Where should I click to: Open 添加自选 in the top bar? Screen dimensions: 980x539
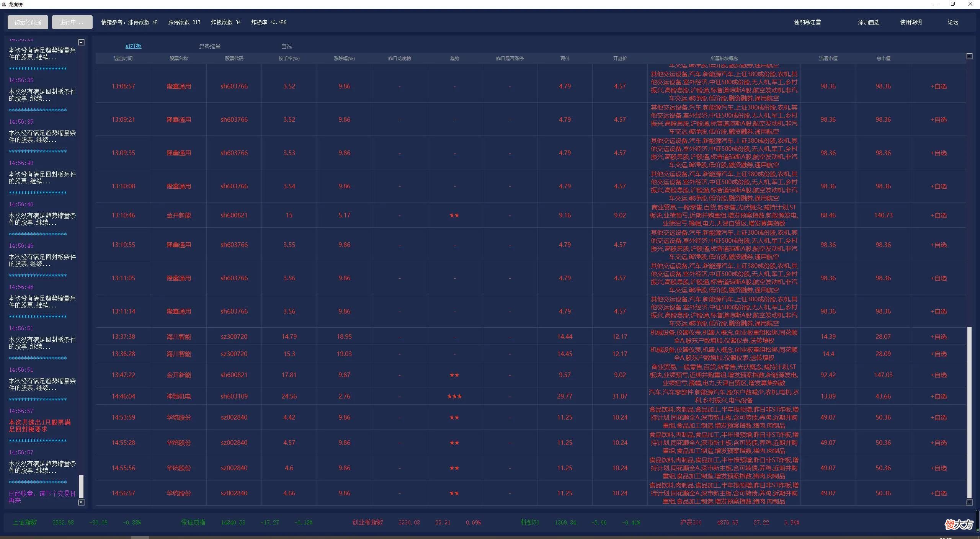click(x=869, y=22)
